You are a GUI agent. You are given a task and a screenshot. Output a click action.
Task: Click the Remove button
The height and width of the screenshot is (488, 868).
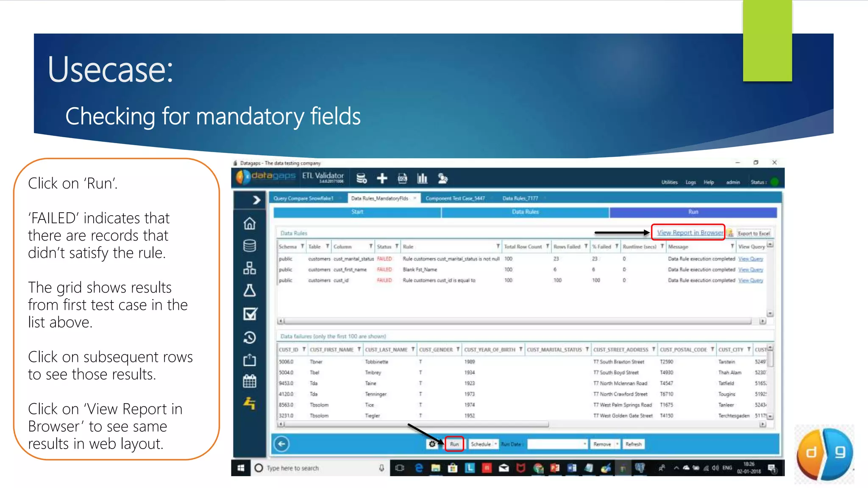tap(602, 444)
